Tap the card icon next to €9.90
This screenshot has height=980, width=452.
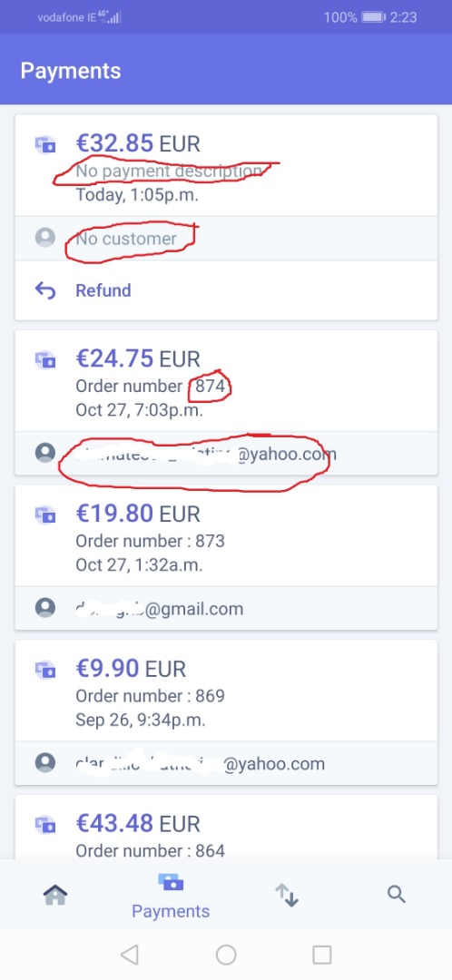[x=45, y=670]
